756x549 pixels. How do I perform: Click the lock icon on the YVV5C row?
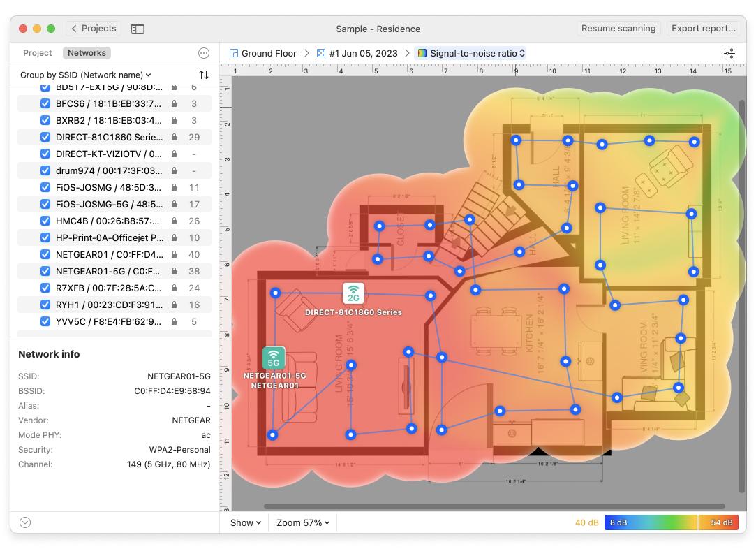coord(174,321)
